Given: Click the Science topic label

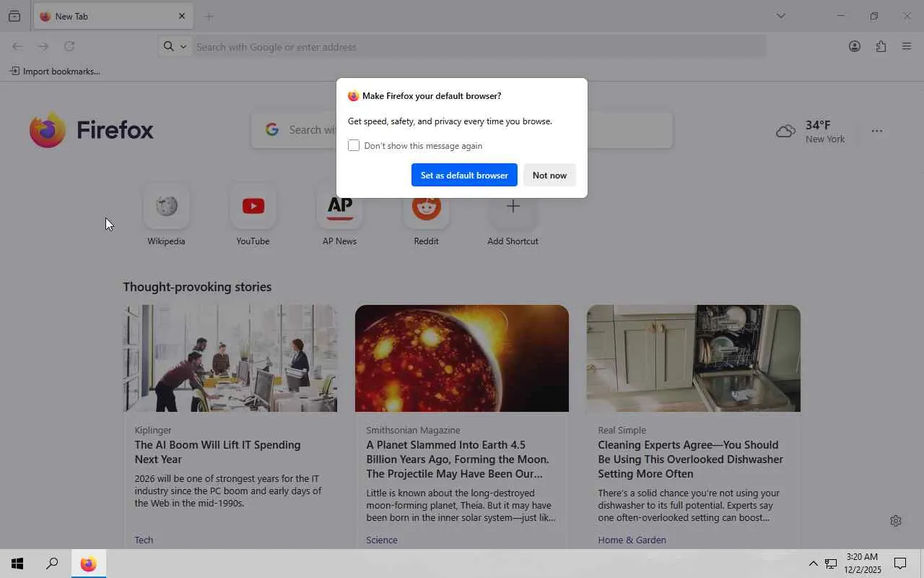Looking at the screenshot, I should 382,540.
